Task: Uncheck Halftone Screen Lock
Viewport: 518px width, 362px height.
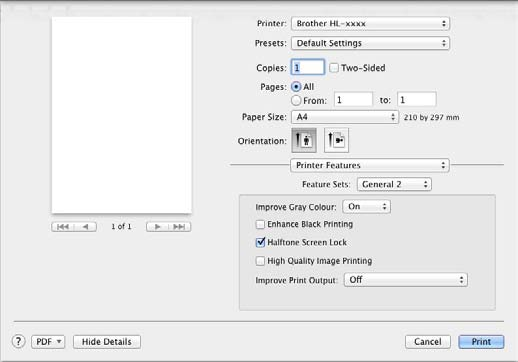Action: pos(260,242)
